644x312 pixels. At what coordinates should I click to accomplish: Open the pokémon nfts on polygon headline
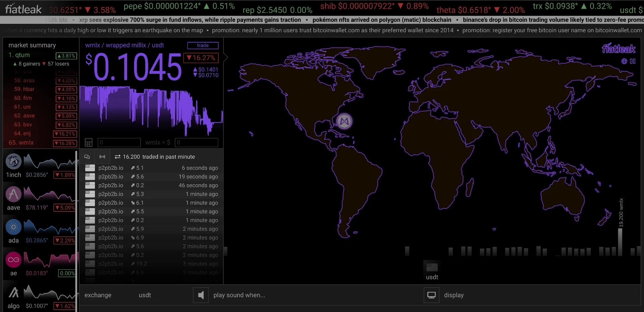382,20
